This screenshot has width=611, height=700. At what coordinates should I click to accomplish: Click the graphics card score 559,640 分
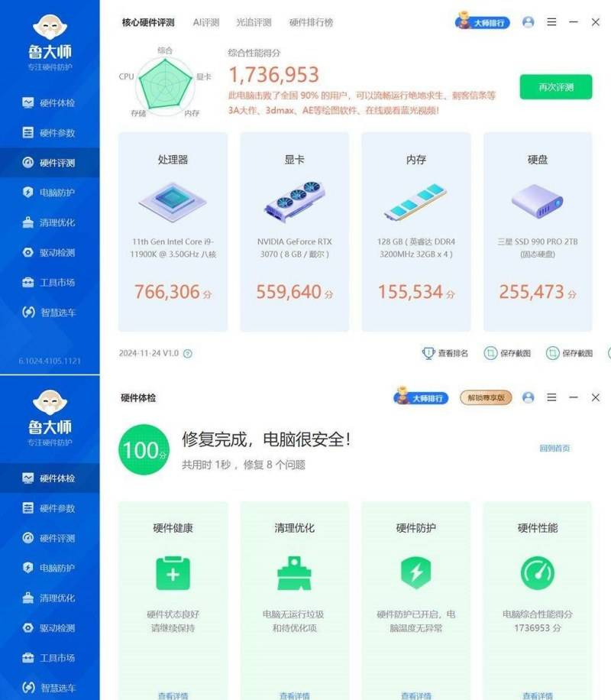[x=295, y=292]
